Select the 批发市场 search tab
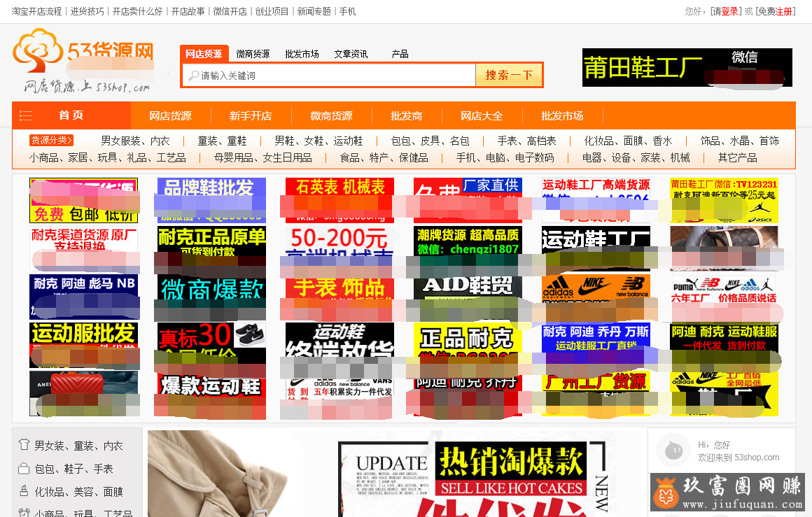812x517 pixels. 302,54
